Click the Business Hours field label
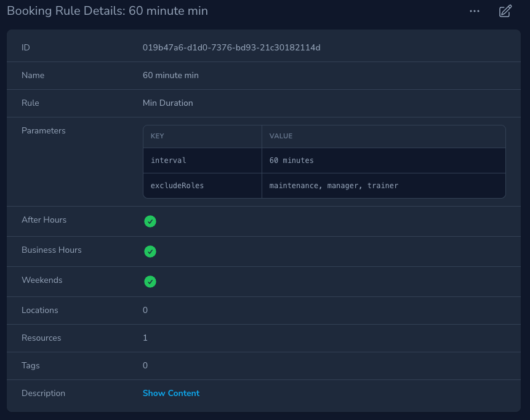Viewport: 530px width, 420px height. pyautogui.click(x=51, y=250)
